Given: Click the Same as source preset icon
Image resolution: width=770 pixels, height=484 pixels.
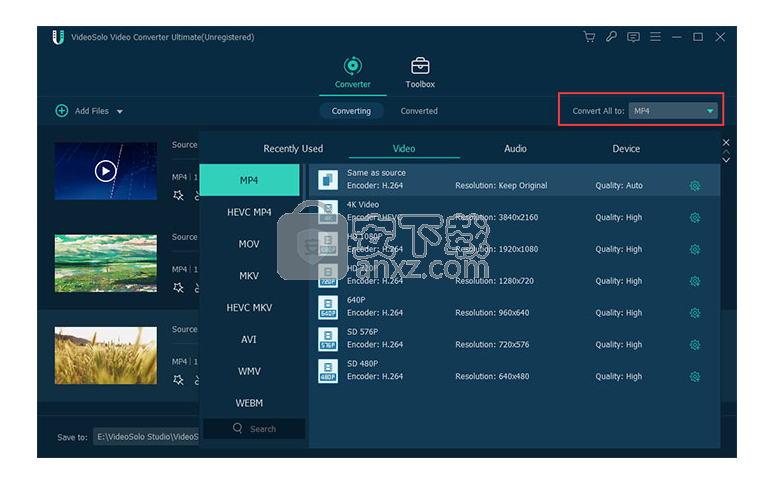Looking at the screenshot, I should tap(328, 180).
